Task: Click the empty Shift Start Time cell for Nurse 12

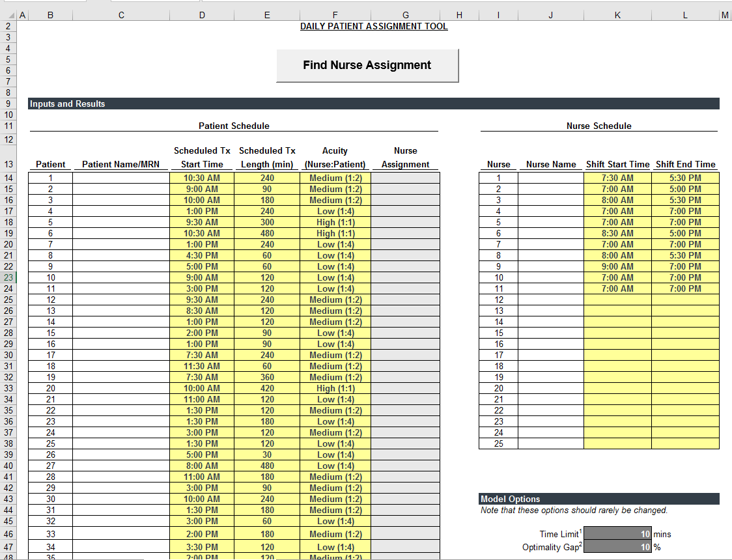Action: 617,300
